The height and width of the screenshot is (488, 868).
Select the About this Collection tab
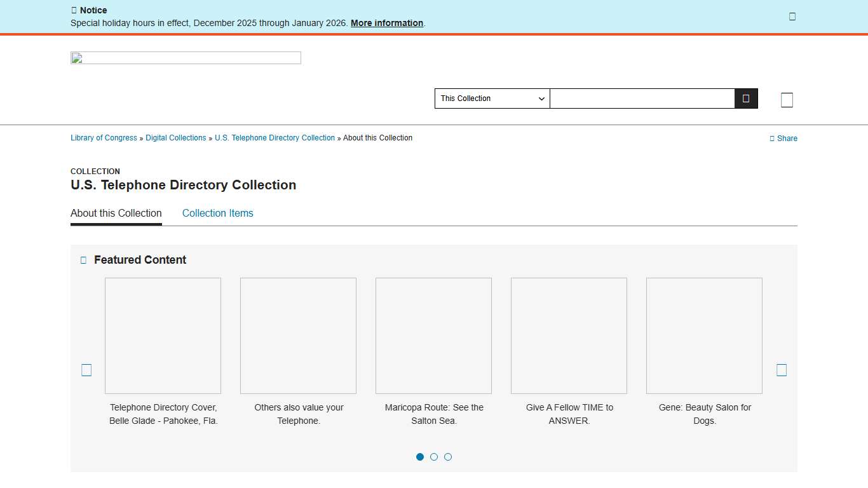tap(116, 213)
